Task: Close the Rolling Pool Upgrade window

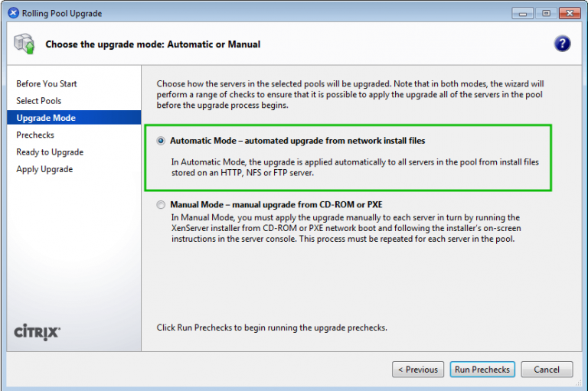Action: tap(568, 13)
